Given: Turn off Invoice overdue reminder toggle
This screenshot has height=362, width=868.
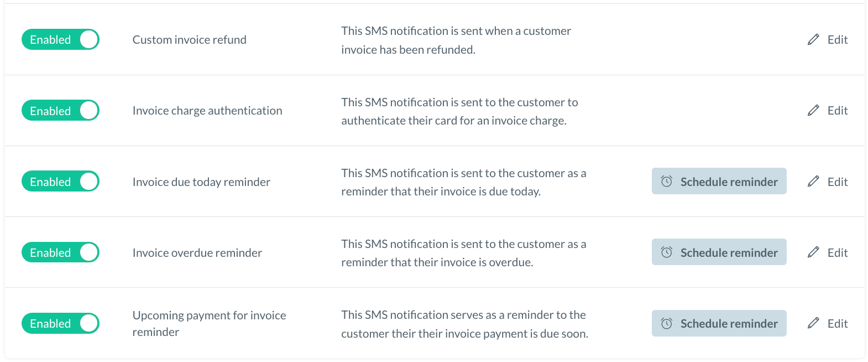Looking at the screenshot, I should (60, 252).
